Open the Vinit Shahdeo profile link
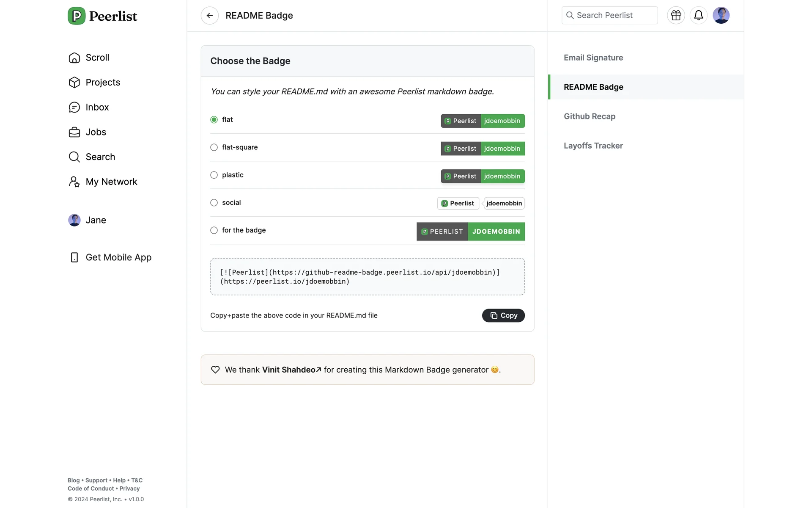The image size is (812, 508). (291, 370)
